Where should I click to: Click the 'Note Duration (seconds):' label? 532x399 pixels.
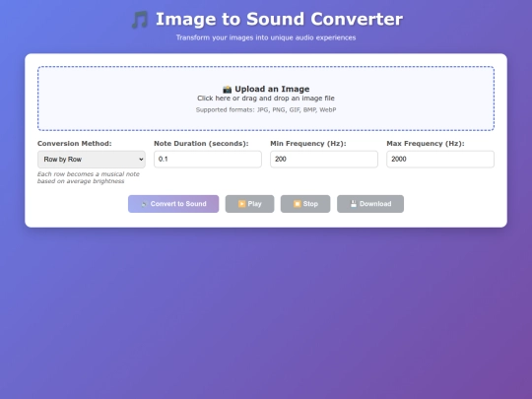coord(201,144)
